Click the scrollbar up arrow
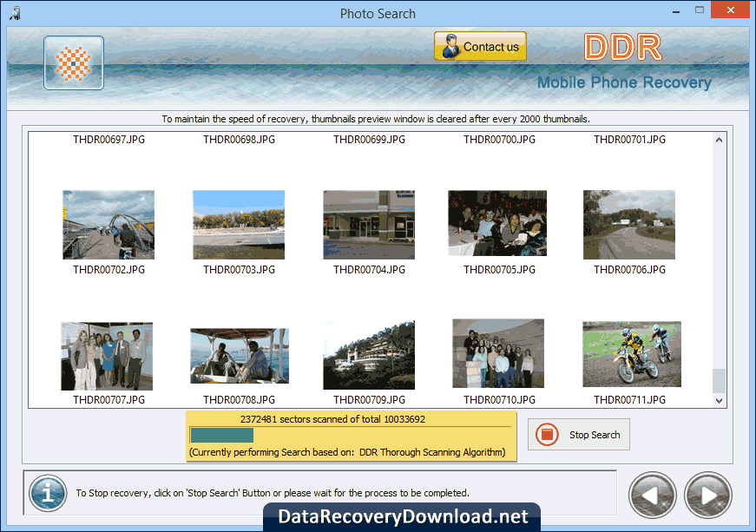 point(719,140)
